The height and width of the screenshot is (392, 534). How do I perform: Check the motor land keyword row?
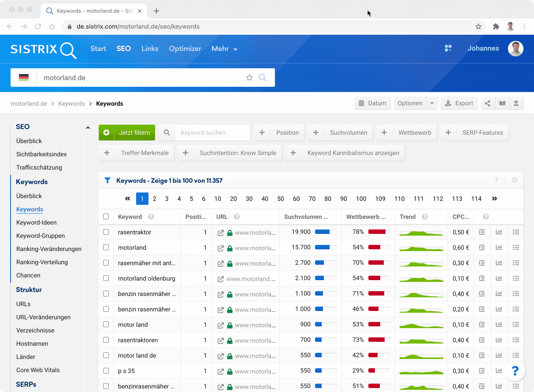coord(106,325)
